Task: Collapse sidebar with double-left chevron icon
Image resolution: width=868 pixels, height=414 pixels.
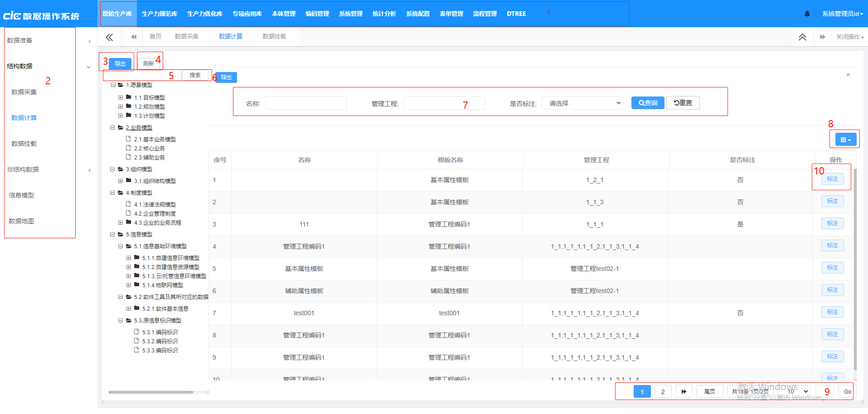Action: pyautogui.click(x=109, y=37)
